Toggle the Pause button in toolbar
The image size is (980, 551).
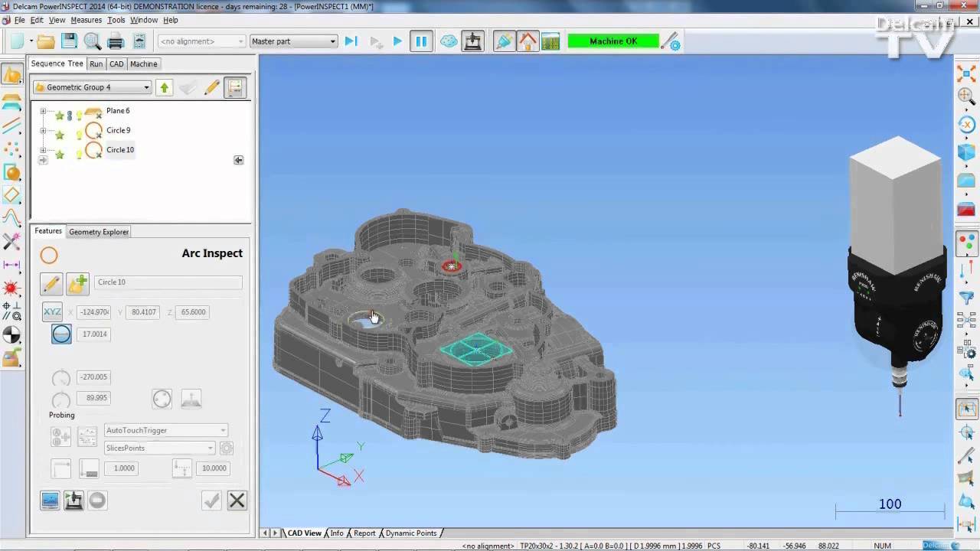[x=421, y=41]
